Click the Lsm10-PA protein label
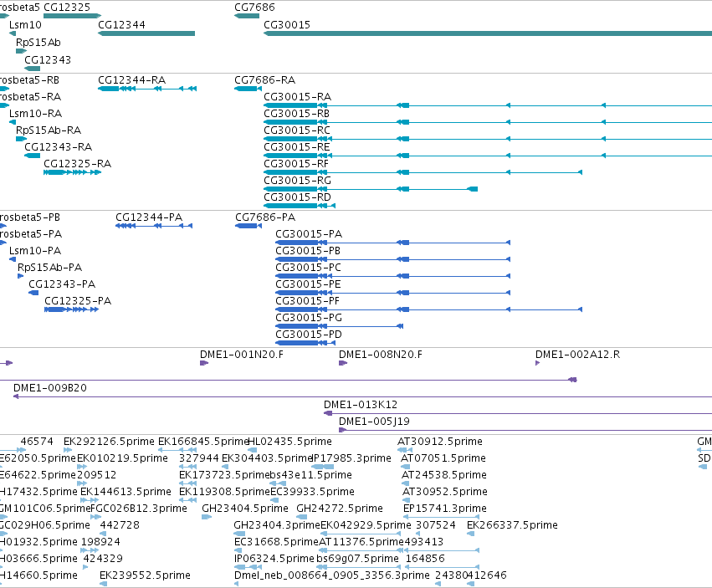This screenshot has width=712, height=588. (35, 251)
